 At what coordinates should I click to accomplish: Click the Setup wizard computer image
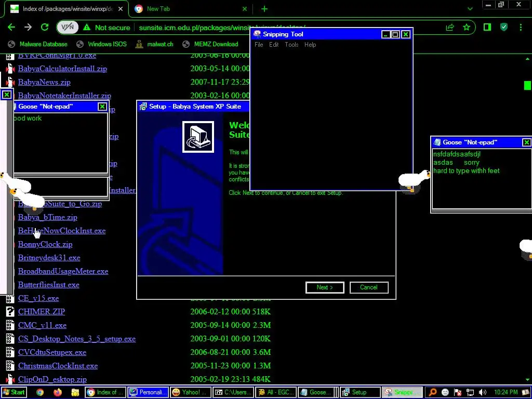pos(198,137)
